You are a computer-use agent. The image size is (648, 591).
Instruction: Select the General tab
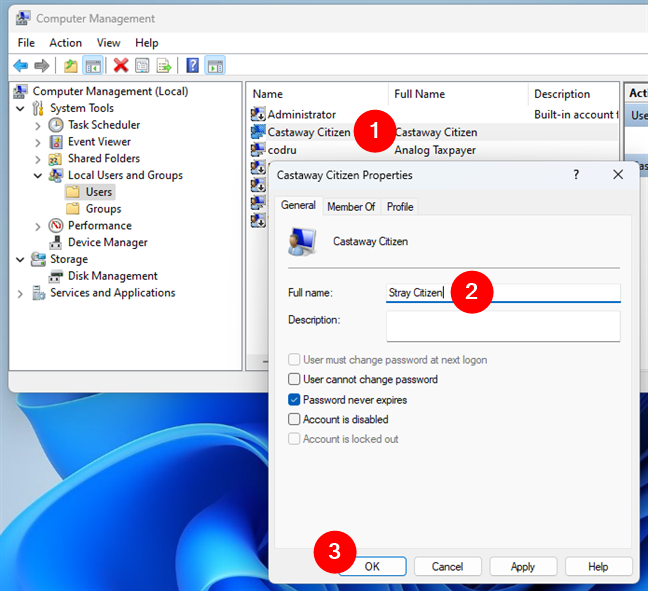(298, 205)
